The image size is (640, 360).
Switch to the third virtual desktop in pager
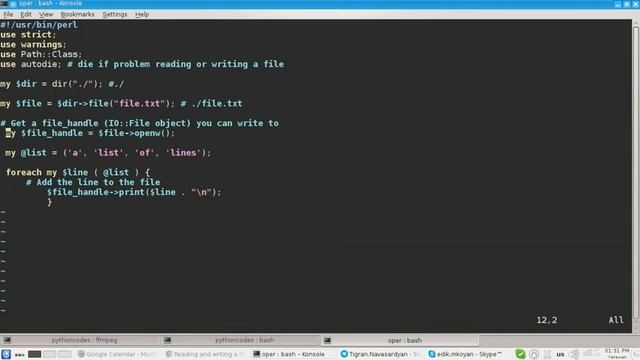coord(64,354)
